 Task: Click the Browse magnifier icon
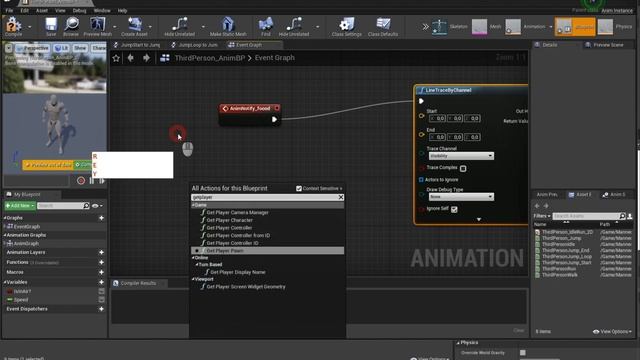71,24
